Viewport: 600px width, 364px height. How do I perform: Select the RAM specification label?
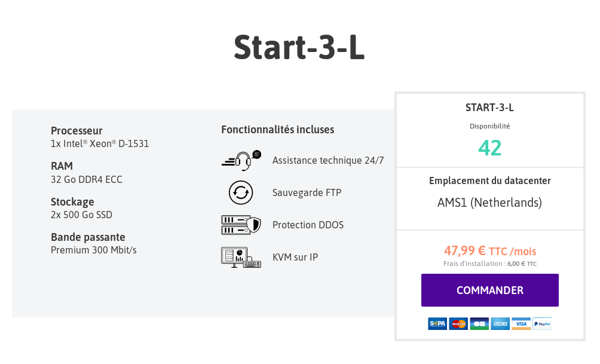pos(62,166)
